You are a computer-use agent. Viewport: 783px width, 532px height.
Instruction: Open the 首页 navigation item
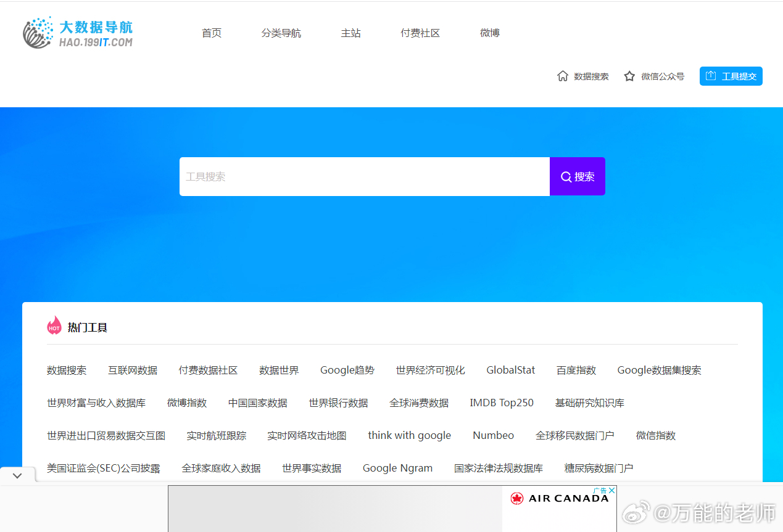[x=212, y=33]
